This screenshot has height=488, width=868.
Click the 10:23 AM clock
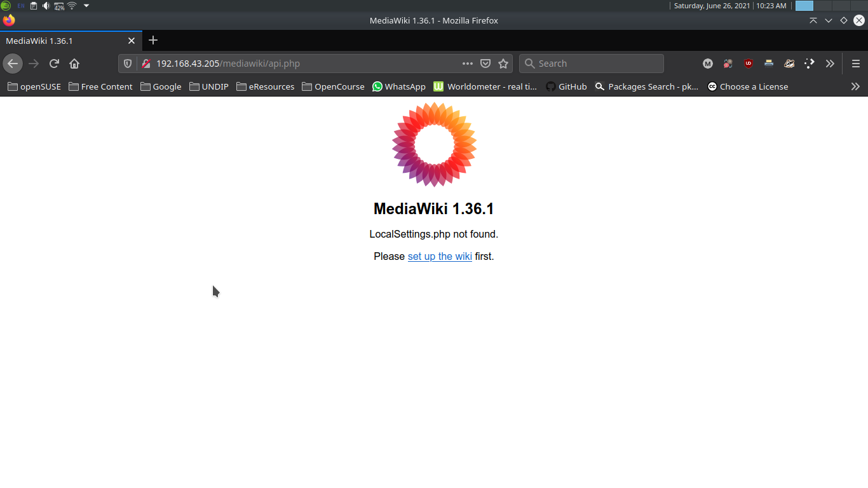[771, 6]
